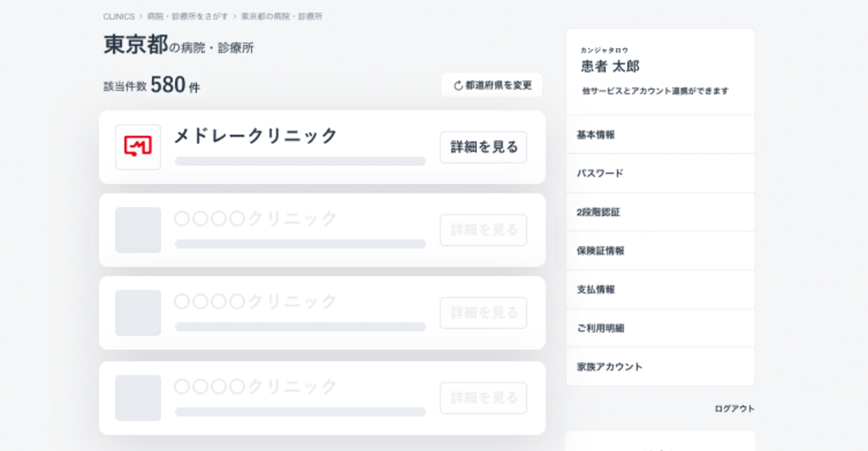Screen dimensions: 868x451
Task: Click 詳細を見る on the second clinic card
Action: pos(484,230)
